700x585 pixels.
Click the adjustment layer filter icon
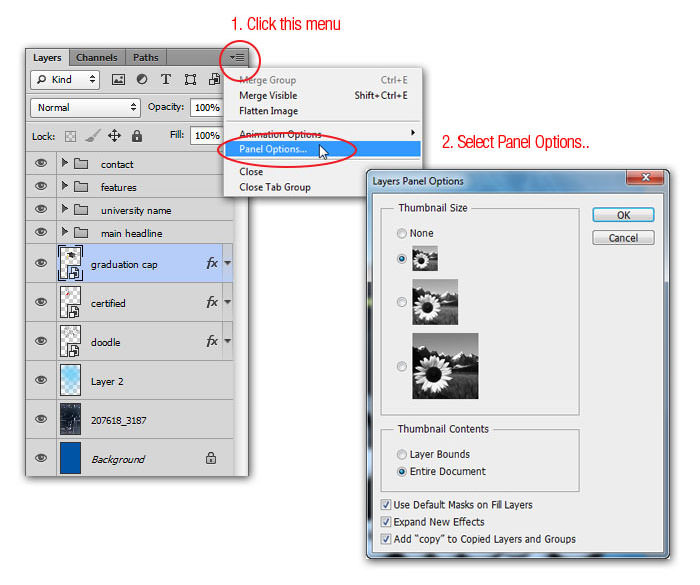pos(142,80)
